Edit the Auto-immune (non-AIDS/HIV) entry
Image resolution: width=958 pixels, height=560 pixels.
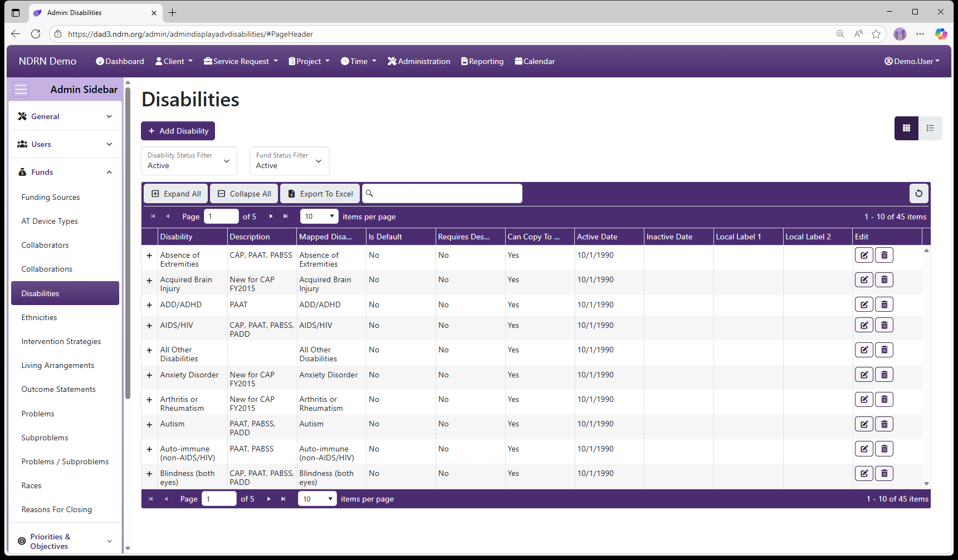tap(864, 449)
